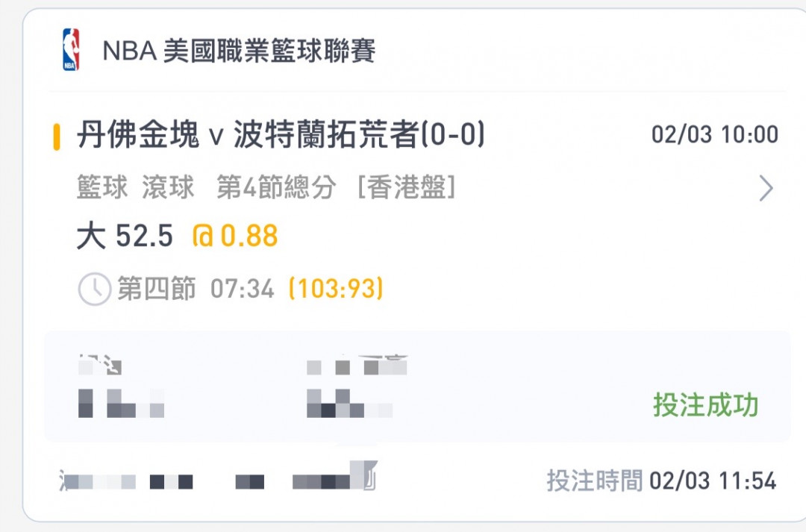Tap the 第4節總分 market label
Image resolution: width=806 pixels, height=532 pixels.
(x=276, y=188)
